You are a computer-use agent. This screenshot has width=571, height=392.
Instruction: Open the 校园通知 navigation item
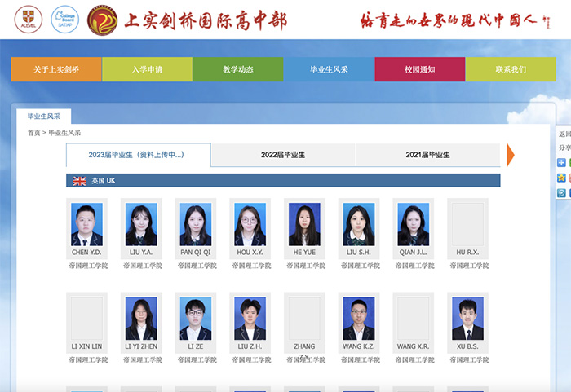point(419,70)
